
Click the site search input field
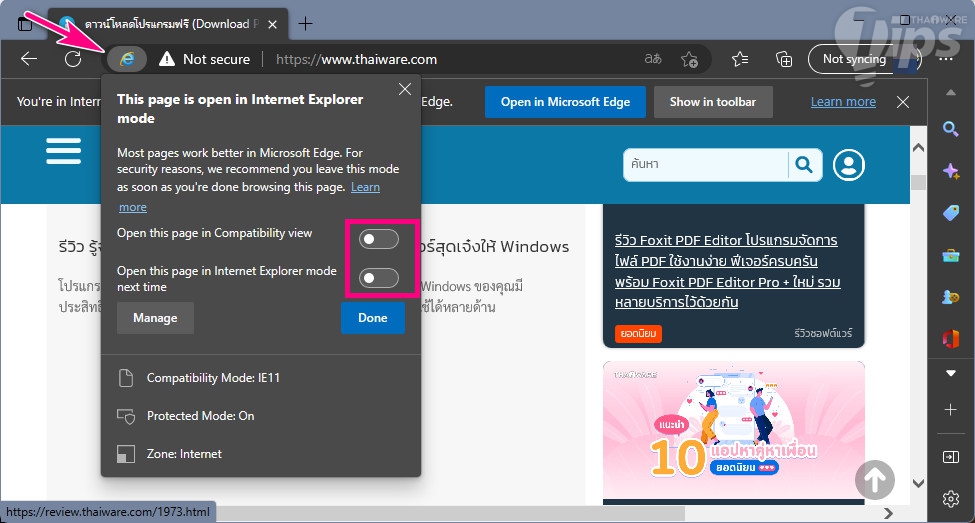tap(706, 165)
